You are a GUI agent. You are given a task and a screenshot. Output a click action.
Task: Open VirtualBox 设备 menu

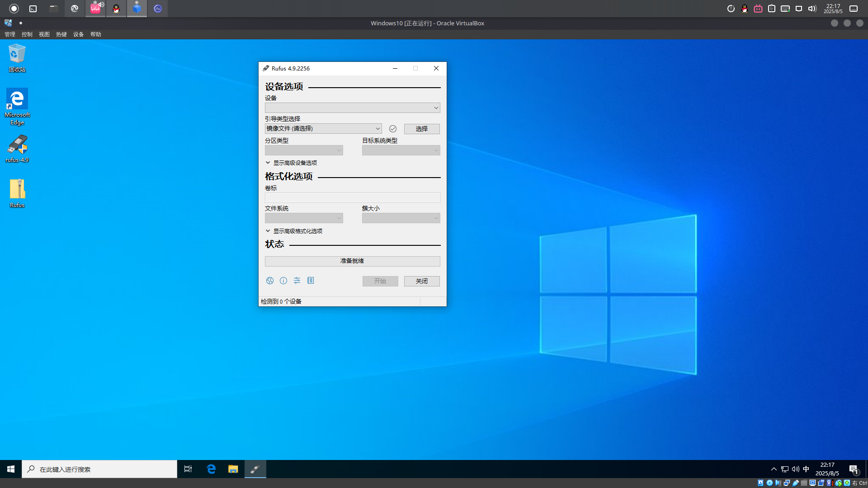click(79, 34)
